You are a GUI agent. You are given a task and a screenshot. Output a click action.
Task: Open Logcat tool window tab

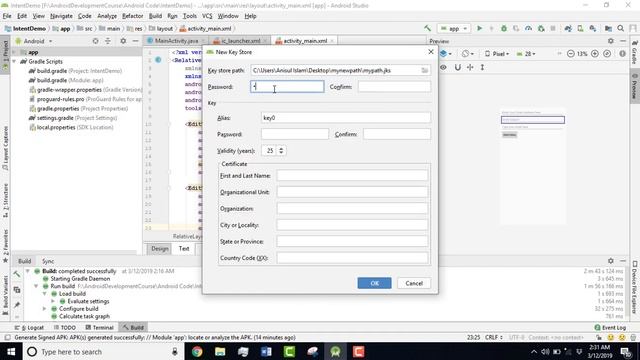tap(29, 327)
